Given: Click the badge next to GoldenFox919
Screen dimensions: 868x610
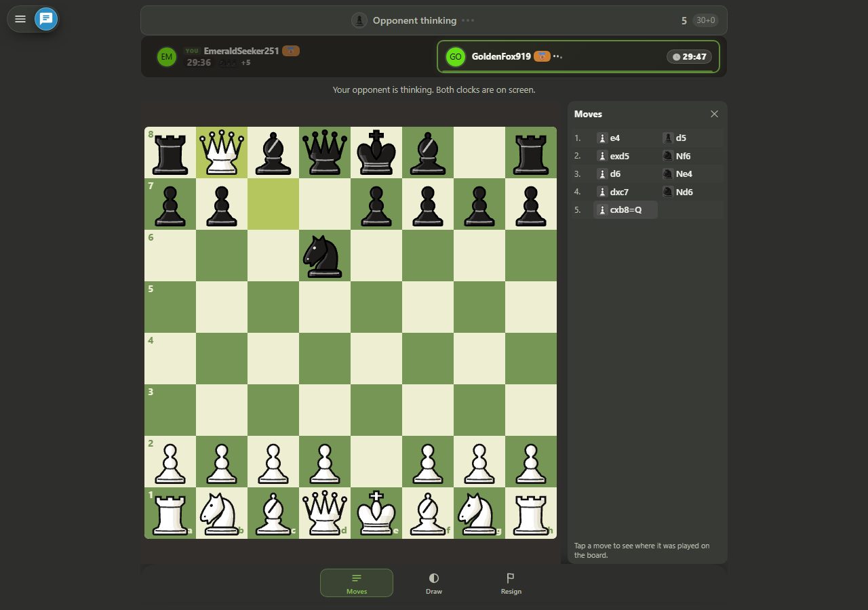Looking at the screenshot, I should 542,56.
